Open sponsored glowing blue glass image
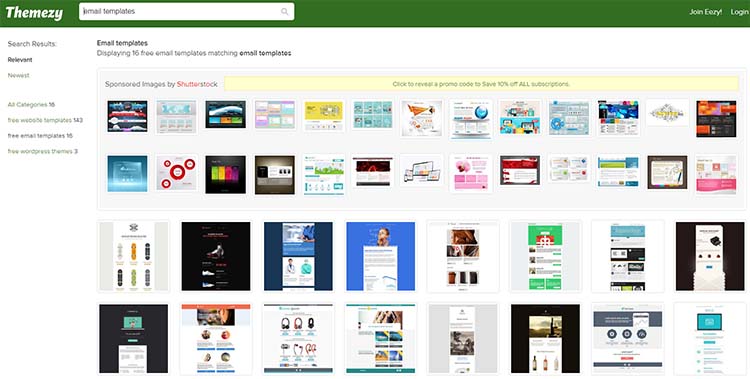This screenshot has width=750, height=379. click(x=127, y=174)
